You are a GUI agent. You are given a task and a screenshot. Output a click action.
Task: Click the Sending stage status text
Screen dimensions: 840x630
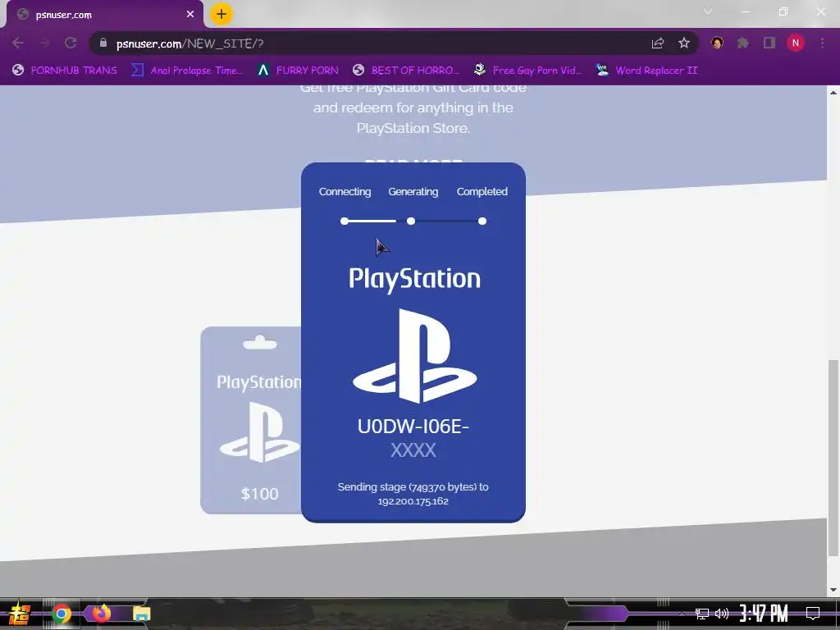413,494
